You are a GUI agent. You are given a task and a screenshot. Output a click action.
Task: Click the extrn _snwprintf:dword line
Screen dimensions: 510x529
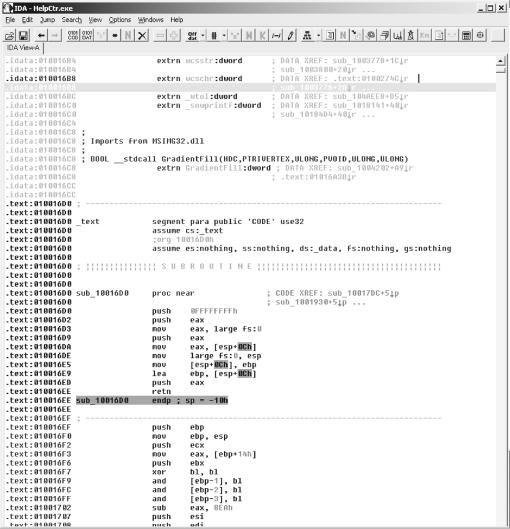209,105
